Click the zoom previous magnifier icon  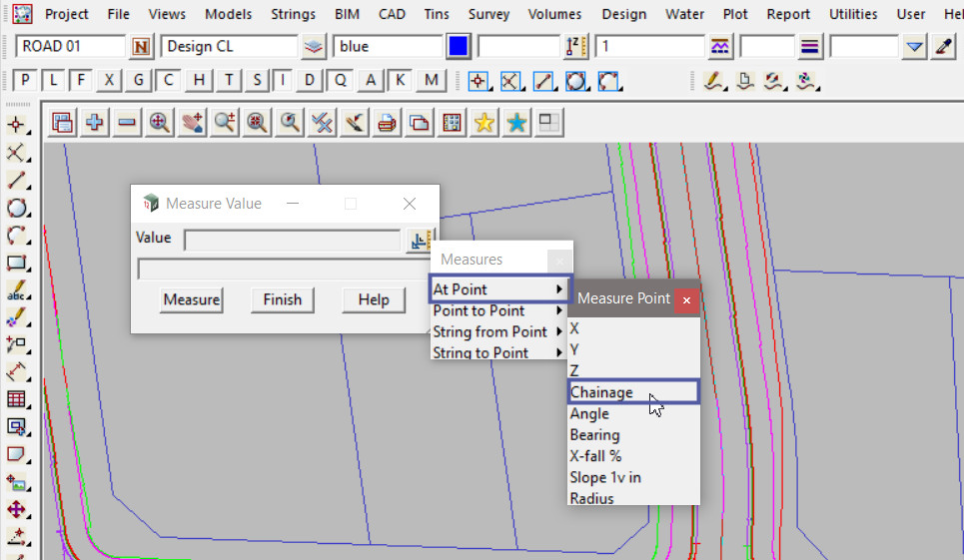coord(290,123)
